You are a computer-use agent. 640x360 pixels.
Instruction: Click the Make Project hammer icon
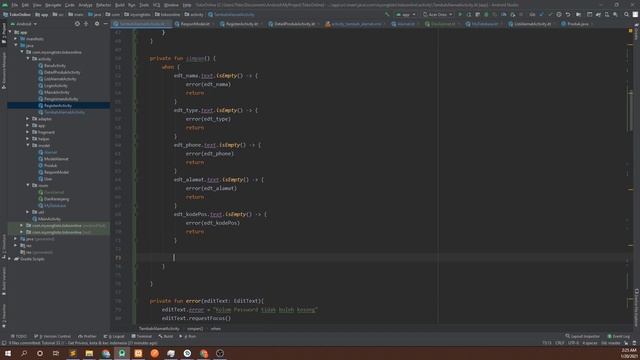click(387, 14)
